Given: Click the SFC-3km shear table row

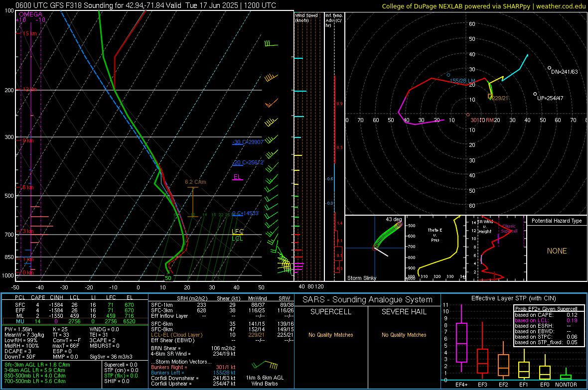Looking at the screenshot, I should [x=222, y=310].
